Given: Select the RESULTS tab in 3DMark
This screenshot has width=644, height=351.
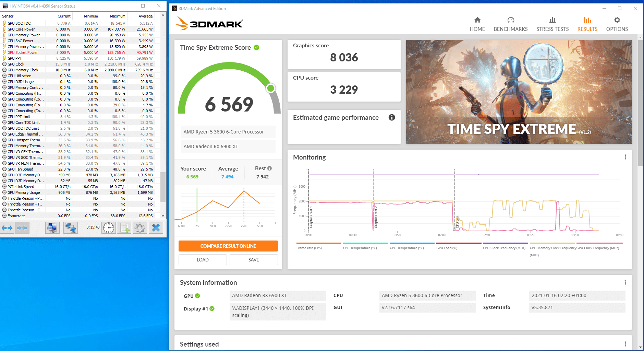Looking at the screenshot, I should (587, 24).
